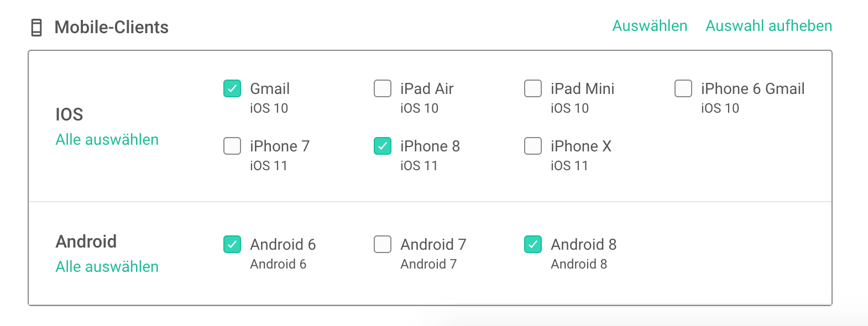Deselect the iPhone 8 checkbox
This screenshot has width=868, height=326.
click(x=383, y=146)
